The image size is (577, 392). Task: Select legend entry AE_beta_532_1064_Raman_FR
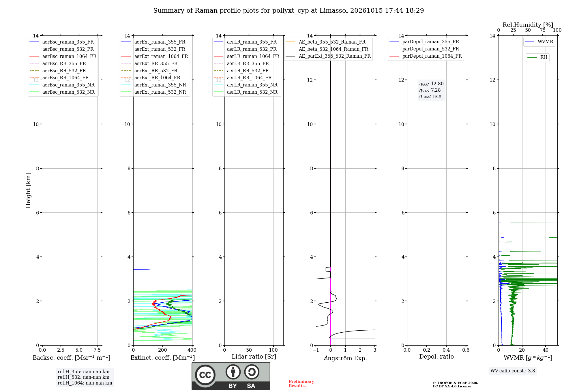pos(327,49)
